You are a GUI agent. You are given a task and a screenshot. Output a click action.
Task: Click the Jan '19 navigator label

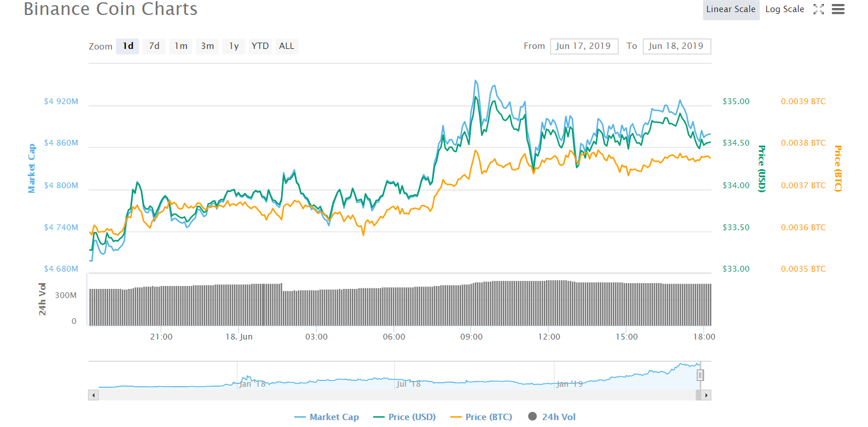point(570,383)
